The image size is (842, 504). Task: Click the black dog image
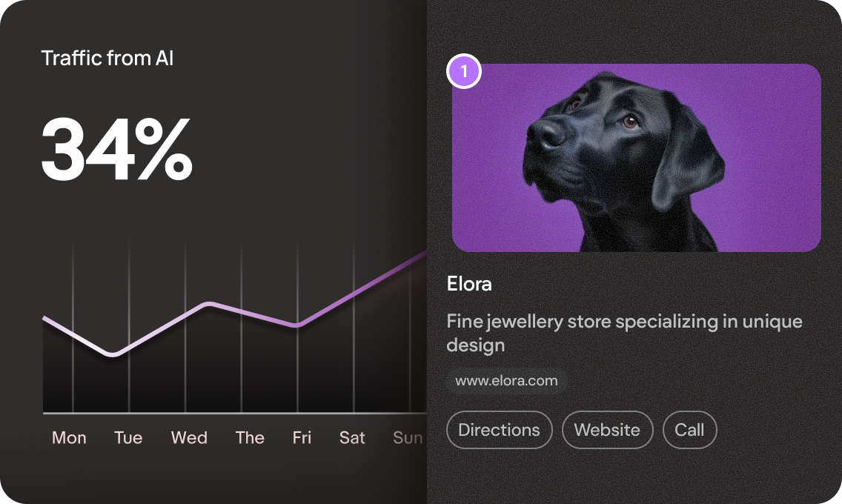[x=637, y=158]
